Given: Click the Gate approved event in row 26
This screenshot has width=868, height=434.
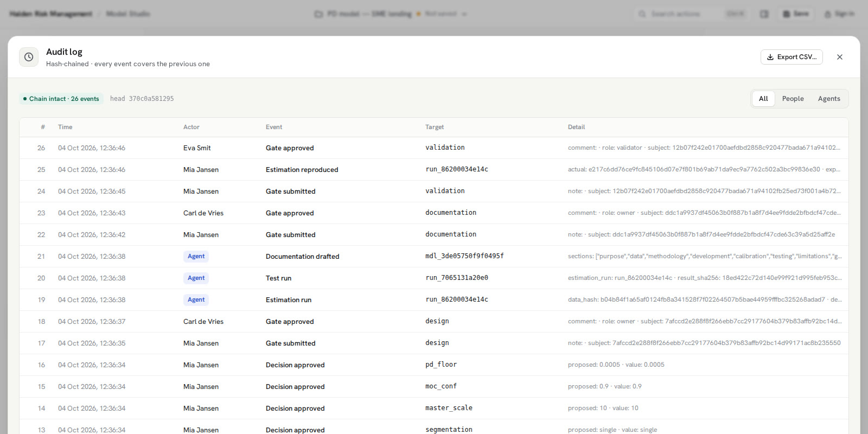Looking at the screenshot, I should 290,148.
